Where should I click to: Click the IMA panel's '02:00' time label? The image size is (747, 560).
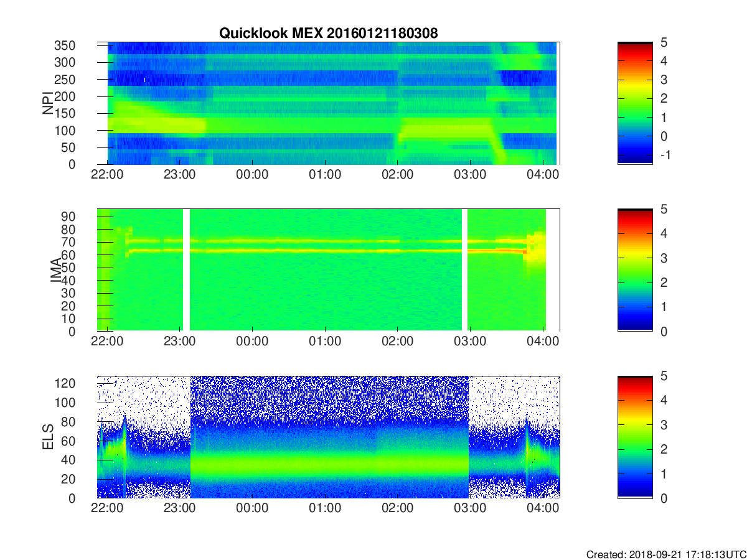397,342
